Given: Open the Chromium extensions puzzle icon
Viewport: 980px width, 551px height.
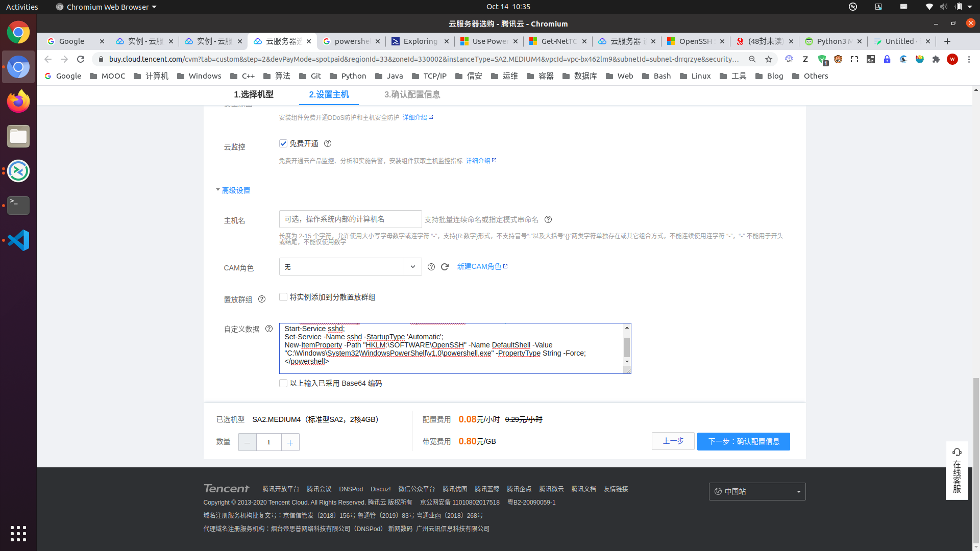Looking at the screenshot, I should 936,59.
